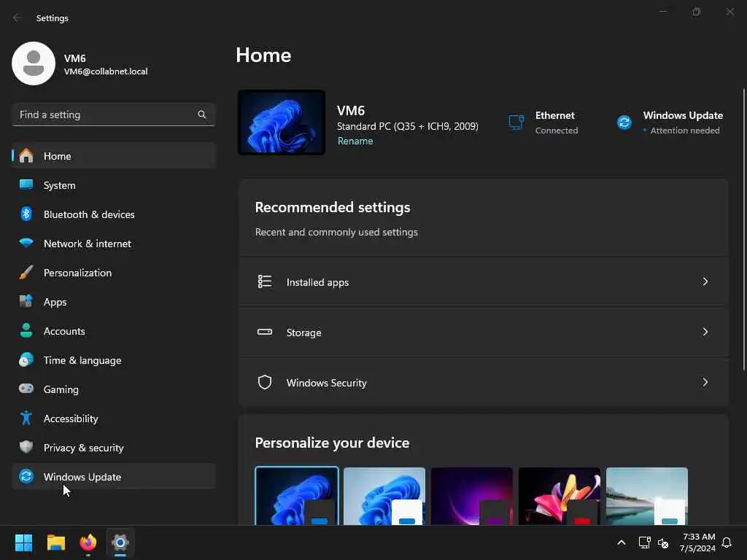
Task: Open File Explorer from the taskbar
Action: [56, 542]
